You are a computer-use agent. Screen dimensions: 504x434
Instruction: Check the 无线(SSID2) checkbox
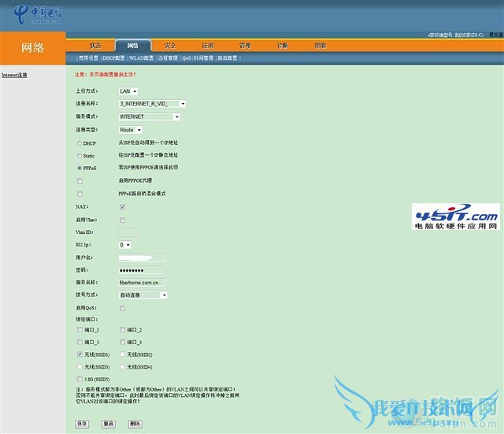[123, 354]
